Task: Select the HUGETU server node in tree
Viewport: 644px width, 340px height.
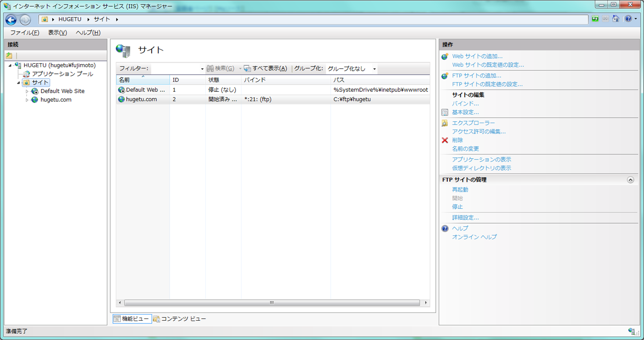Action: [x=59, y=65]
